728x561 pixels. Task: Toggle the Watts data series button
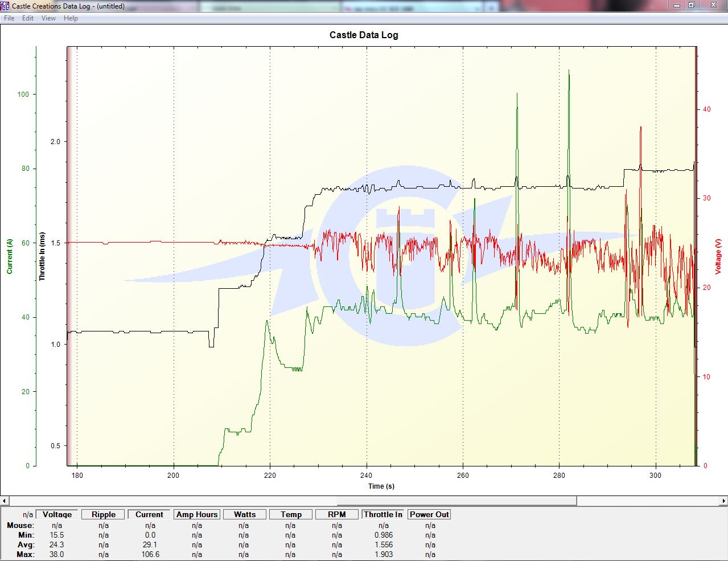(245, 514)
